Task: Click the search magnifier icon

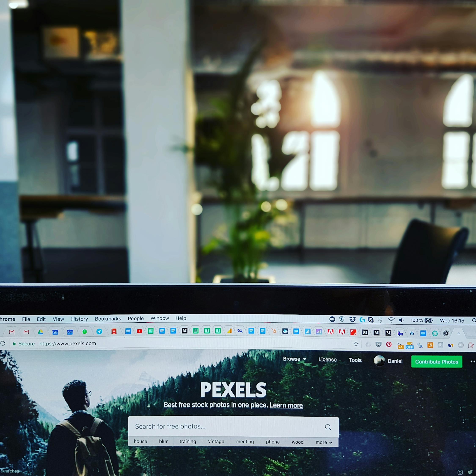Action: 329,427
